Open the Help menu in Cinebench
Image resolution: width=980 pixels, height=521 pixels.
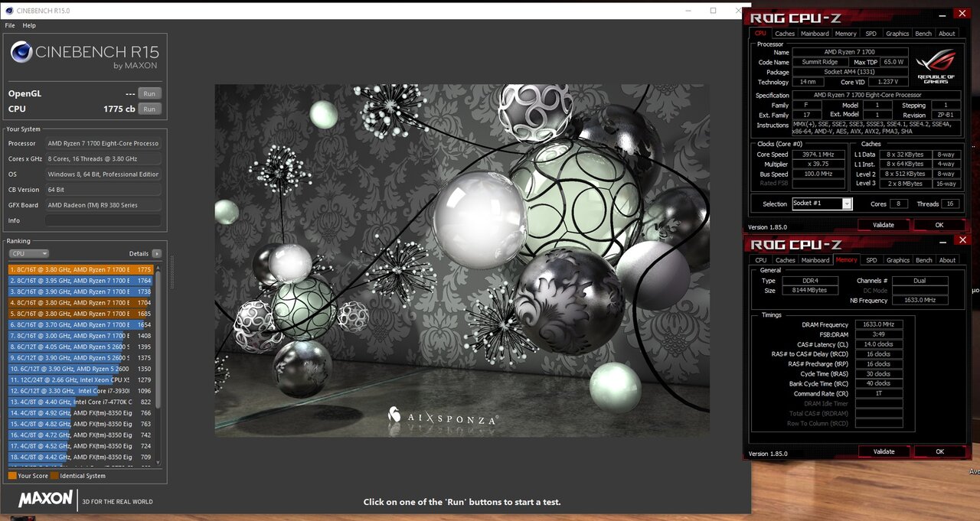click(29, 25)
